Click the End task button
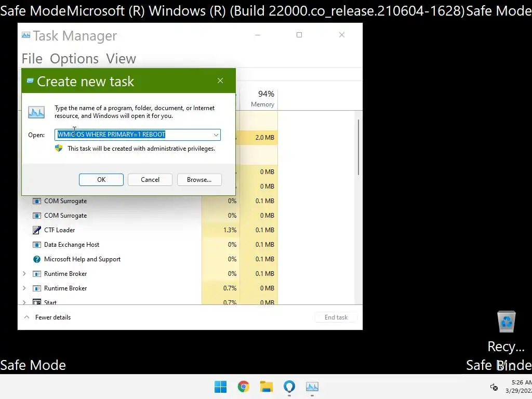 336,317
